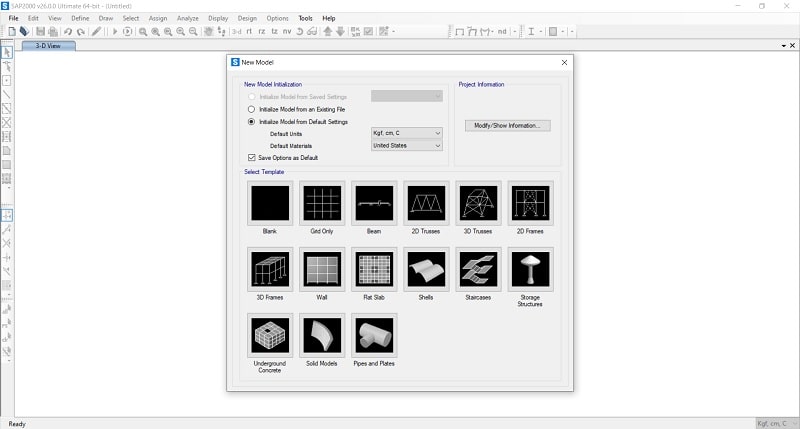
Task: Select the 2D Trusses template icon
Action: (426, 203)
